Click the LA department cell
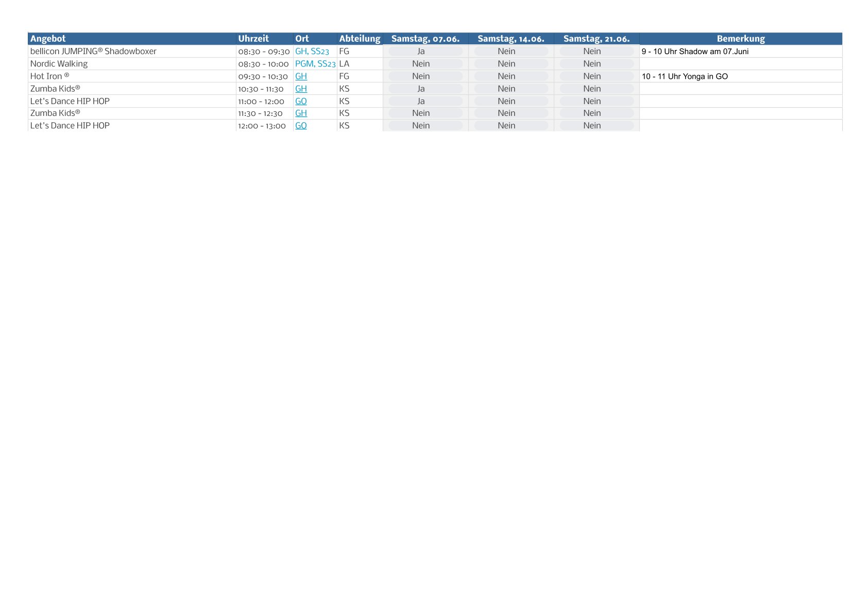Image resolution: width=868 pixels, height=614 pixels. point(344,64)
